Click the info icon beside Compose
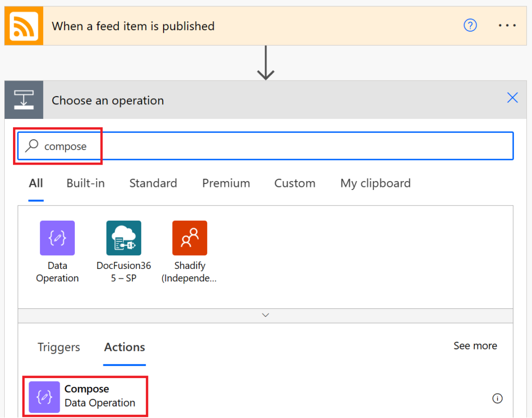Image resolution: width=532 pixels, height=418 pixels. 497,398
